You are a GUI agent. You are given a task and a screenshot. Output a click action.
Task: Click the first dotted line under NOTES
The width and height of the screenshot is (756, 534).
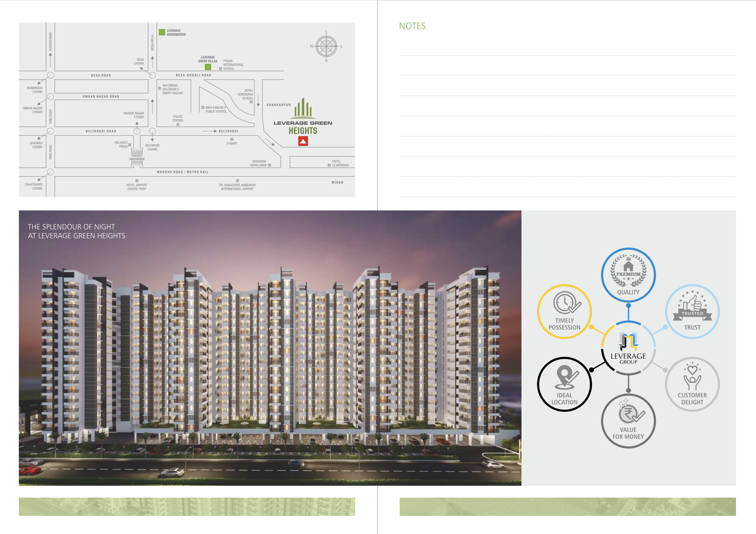pos(567,55)
